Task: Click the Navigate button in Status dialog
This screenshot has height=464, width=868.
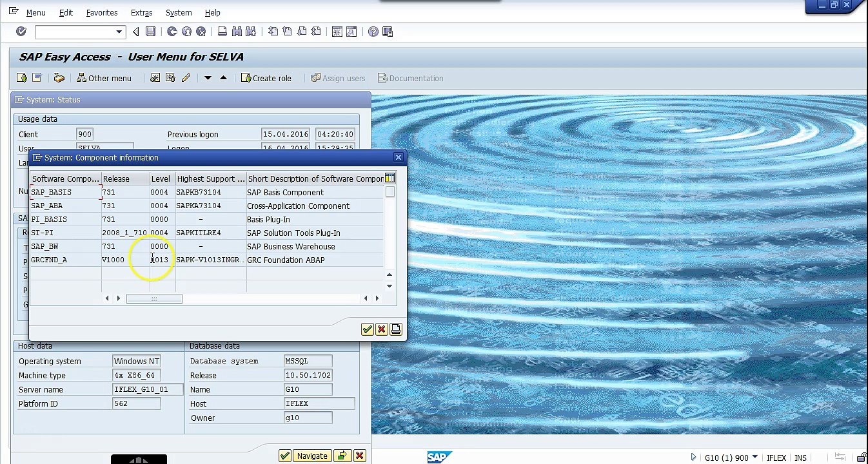Action: (x=312, y=456)
